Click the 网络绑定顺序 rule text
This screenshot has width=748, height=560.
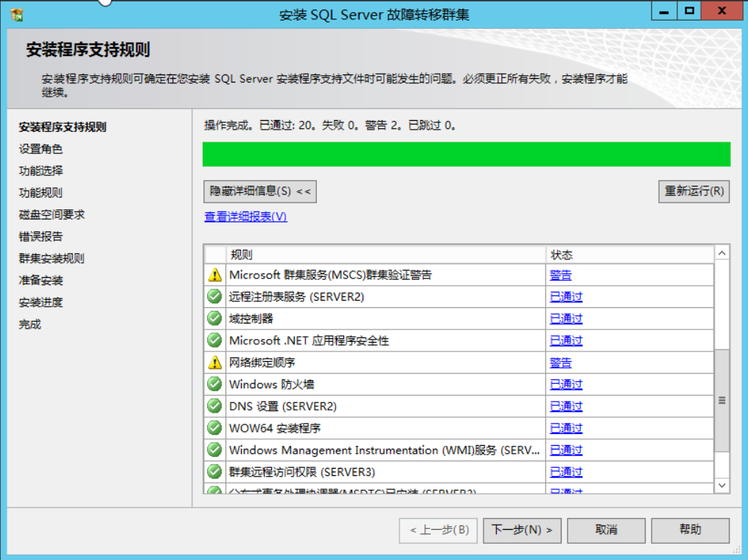coord(262,363)
